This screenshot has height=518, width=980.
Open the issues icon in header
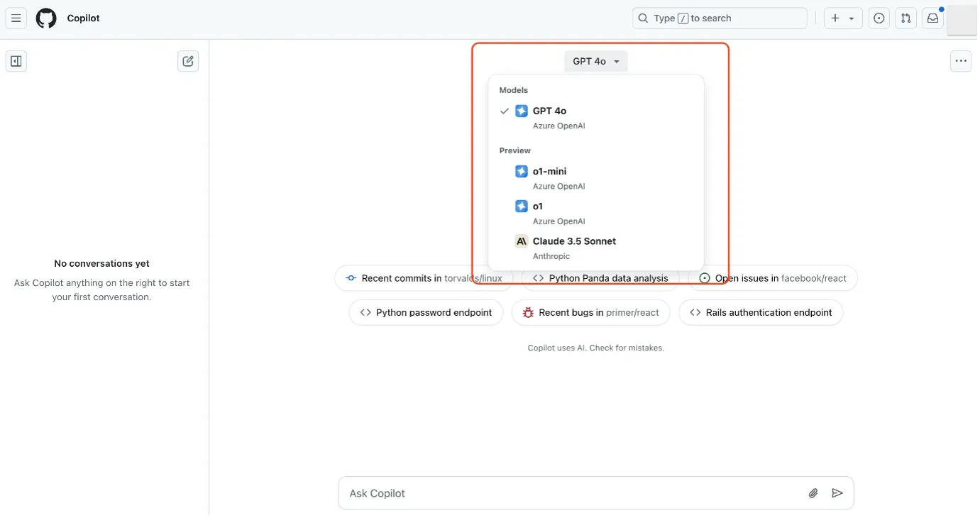879,18
